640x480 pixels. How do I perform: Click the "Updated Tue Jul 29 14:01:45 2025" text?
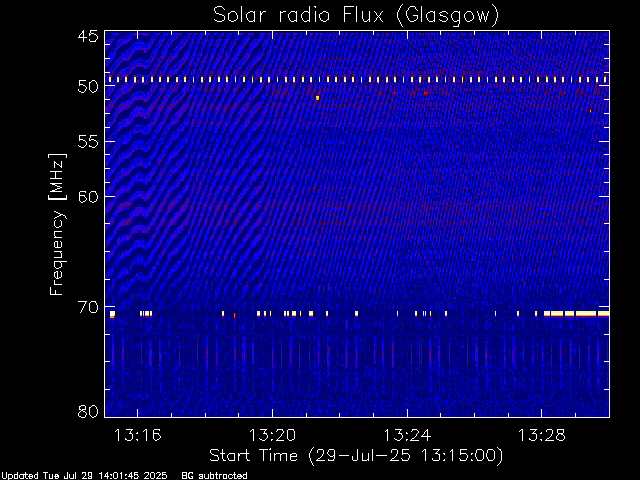click(84, 476)
